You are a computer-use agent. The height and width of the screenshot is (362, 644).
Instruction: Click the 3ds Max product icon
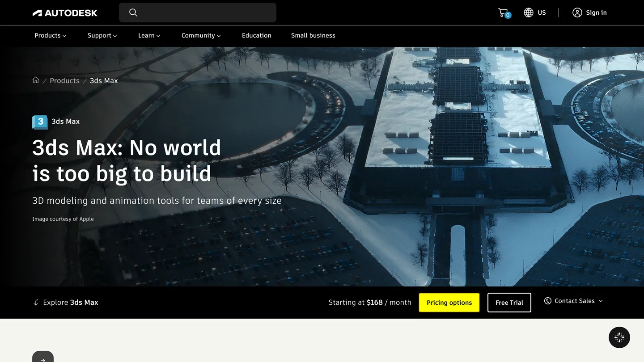point(40,122)
